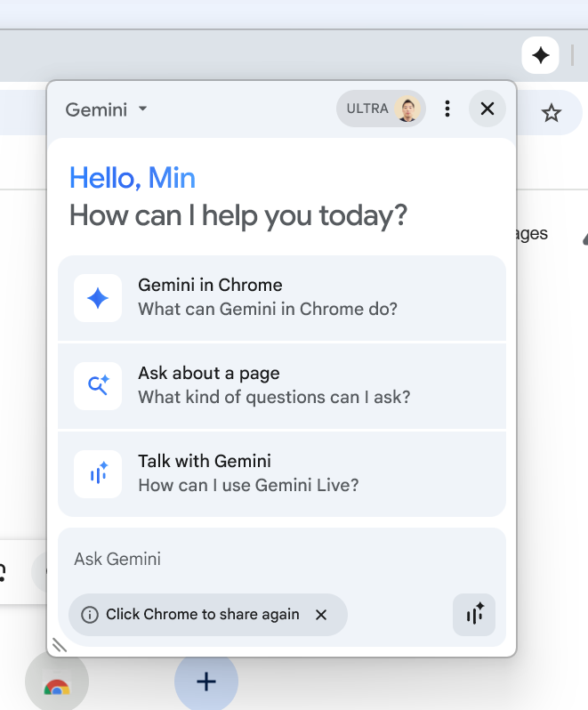The width and height of the screenshot is (588, 710).
Task: Open the three-dot more options menu
Action: [447, 109]
